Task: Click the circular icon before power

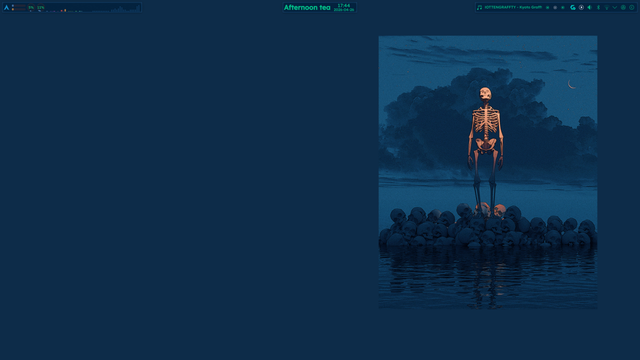Action: pos(623,7)
